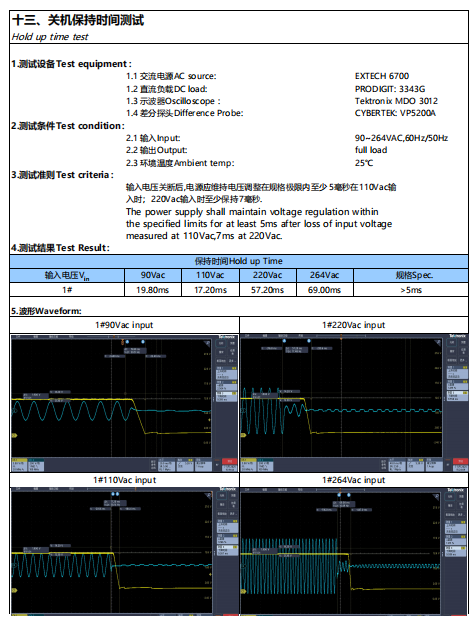Select yellow channel 1 badge in 1#90Vac scope
Image resolution: width=475 pixels, height=629 pixels.
point(19,465)
